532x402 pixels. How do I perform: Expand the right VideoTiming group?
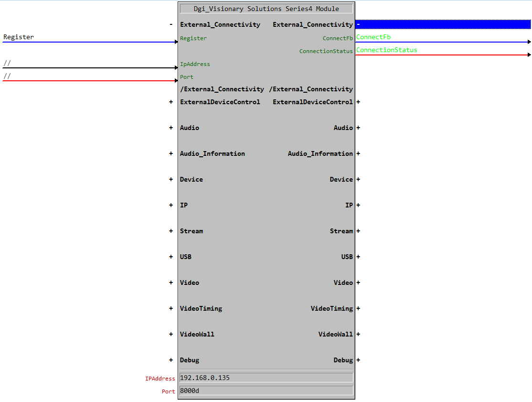coord(358,308)
